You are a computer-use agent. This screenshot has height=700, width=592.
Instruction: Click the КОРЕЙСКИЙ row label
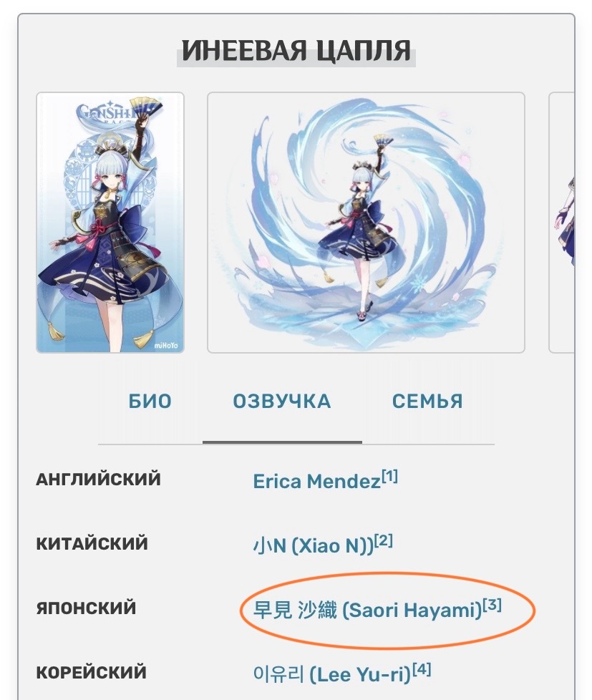(91, 672)
